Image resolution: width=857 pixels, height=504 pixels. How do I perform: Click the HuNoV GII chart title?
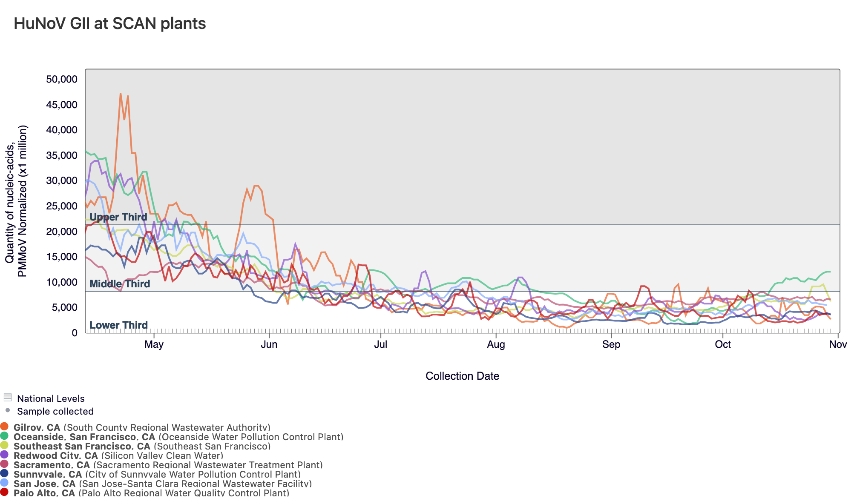pyautogui.click(x=110, y=23)
